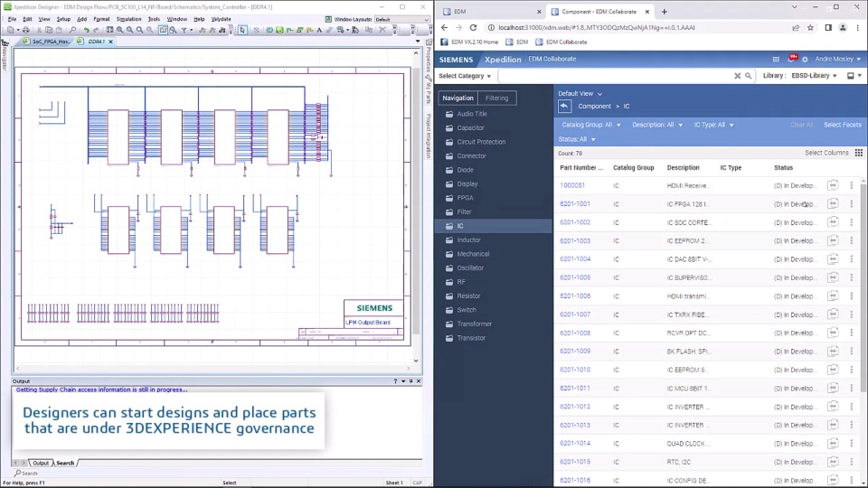Screen dimensions: 868x488
Task: Bookmark the page with the star icon
Action: coord(810,27)
